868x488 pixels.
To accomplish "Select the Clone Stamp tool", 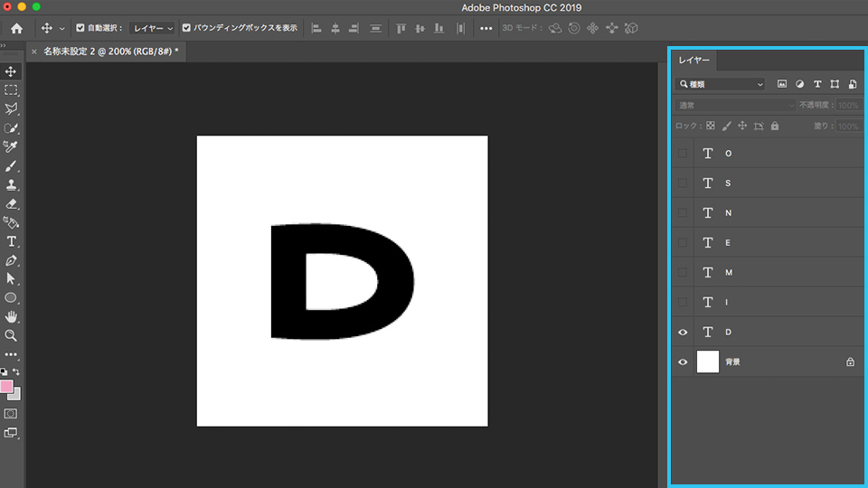I will coord(11,184).
